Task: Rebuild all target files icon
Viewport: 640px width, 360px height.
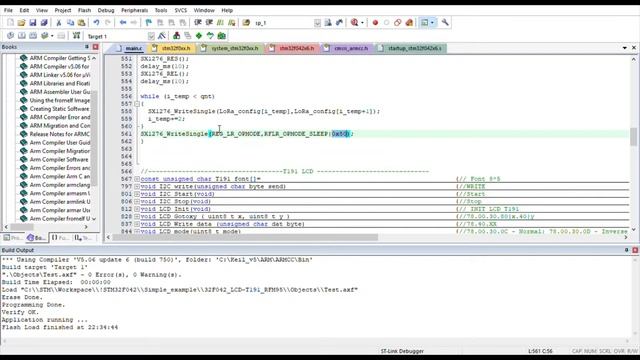Action: click(33, 36)
